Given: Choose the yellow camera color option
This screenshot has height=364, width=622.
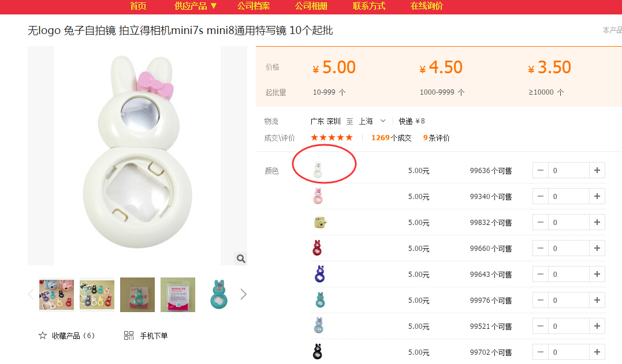Looking at the screenshot, I should click(x=320, y=222).
